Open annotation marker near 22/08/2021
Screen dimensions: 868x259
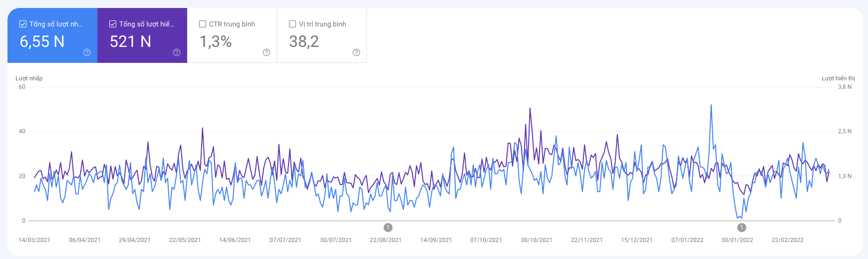click(388, 228)
